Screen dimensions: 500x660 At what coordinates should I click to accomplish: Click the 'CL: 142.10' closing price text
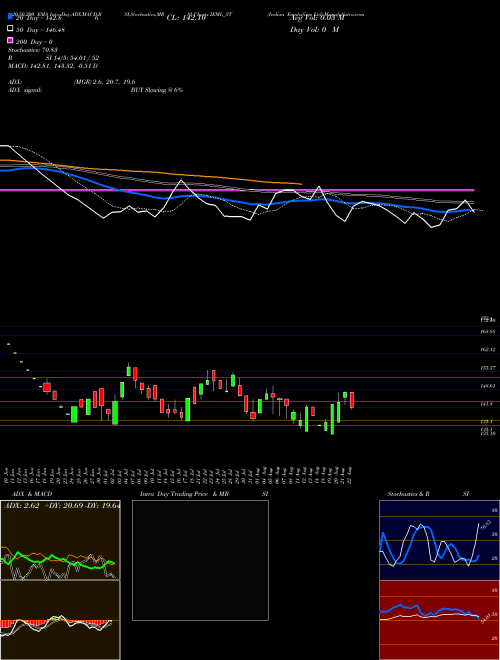coord(186,18)
